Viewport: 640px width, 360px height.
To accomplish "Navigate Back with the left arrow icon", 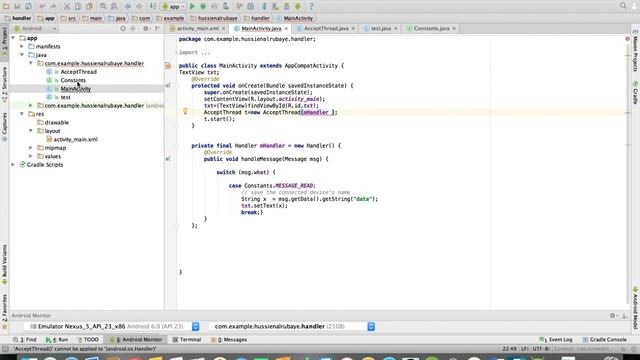I will point(128,6).
